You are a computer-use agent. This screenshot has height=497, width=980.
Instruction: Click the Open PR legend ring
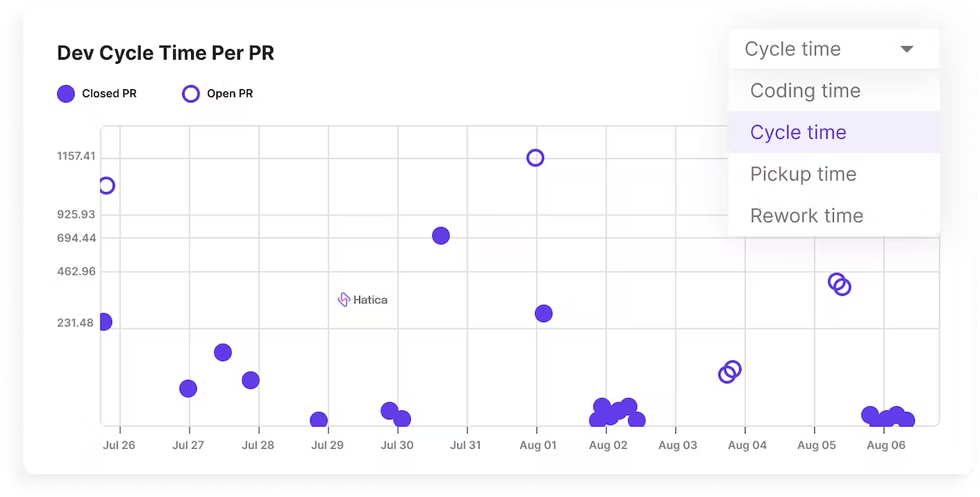coord(190,93)
